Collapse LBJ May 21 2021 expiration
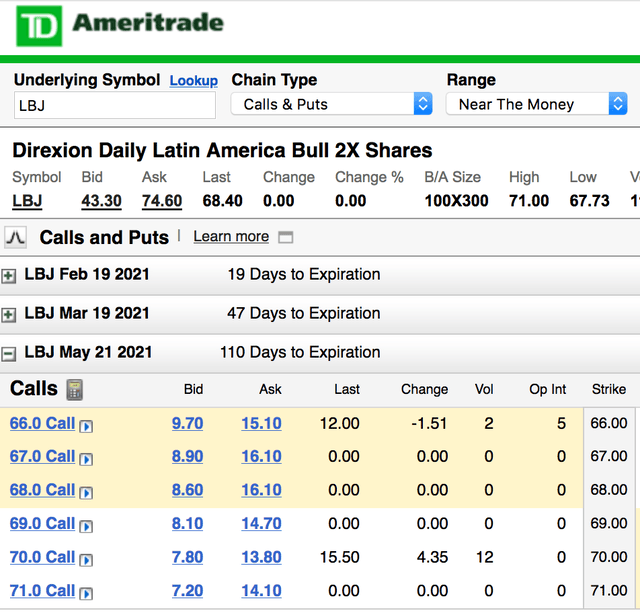 (x=9, y=354)
